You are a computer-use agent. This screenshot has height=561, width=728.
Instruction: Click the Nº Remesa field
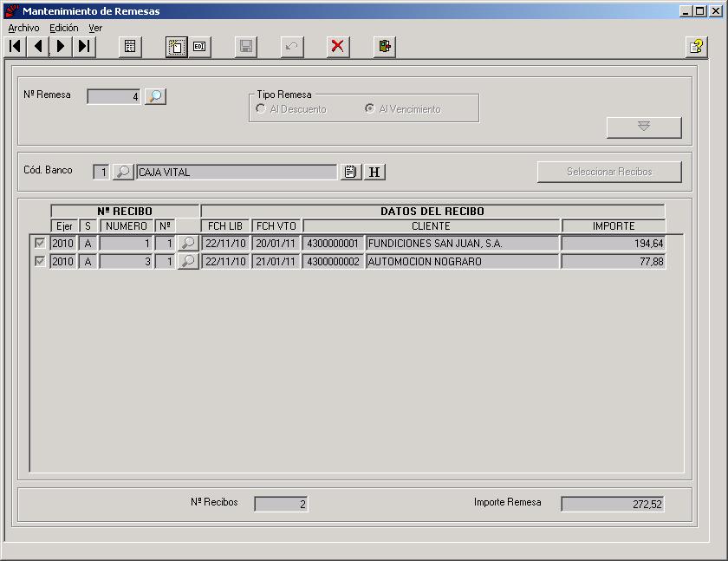114,96
